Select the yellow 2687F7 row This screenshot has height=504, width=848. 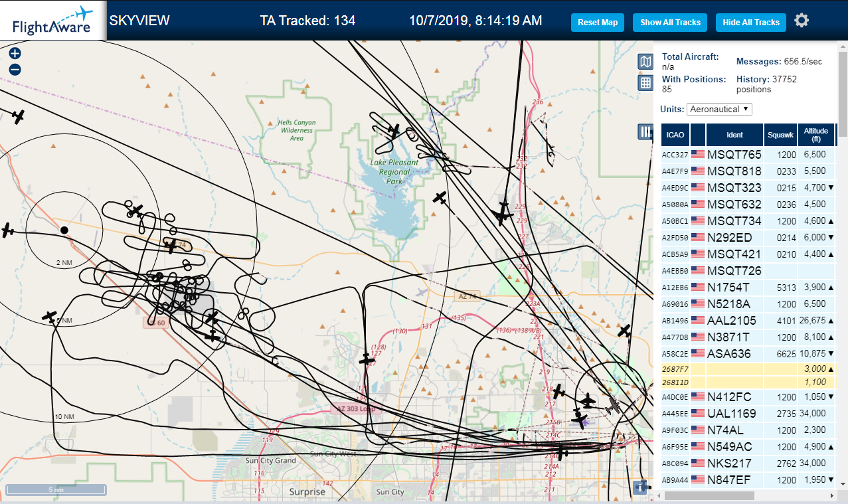click(x=748, y=369)
